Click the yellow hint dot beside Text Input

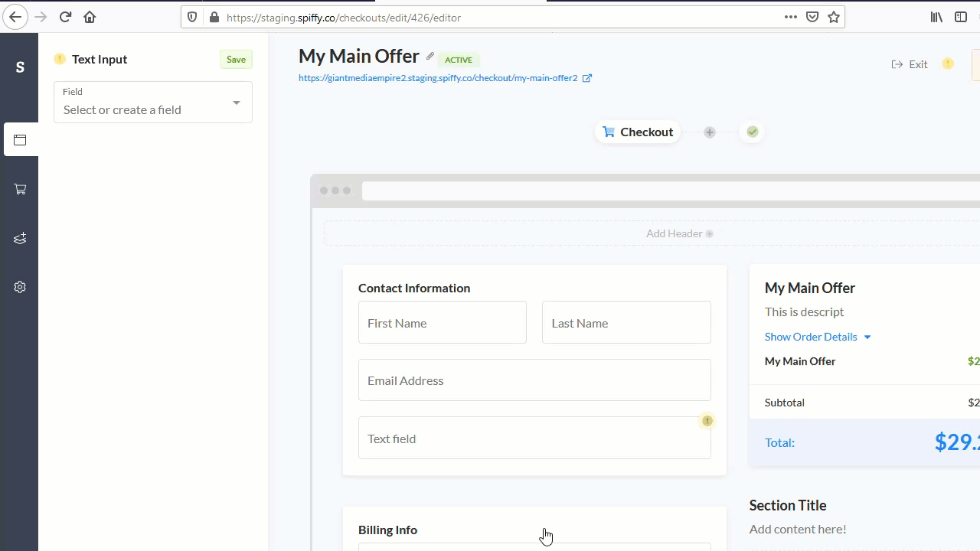coord(60,59)
